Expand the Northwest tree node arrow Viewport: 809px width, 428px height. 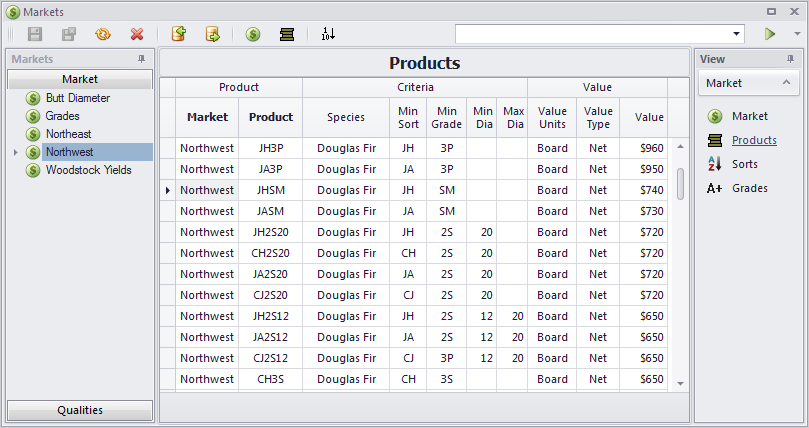click(15, 152)
